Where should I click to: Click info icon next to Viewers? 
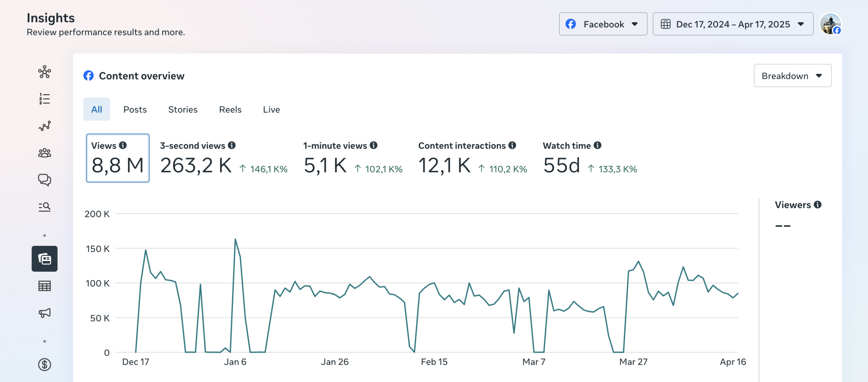818,205
